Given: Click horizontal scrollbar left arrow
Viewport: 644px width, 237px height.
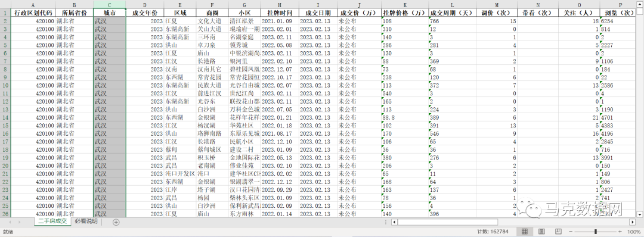Looking at the screenshot, I should (x=394, y=222).
